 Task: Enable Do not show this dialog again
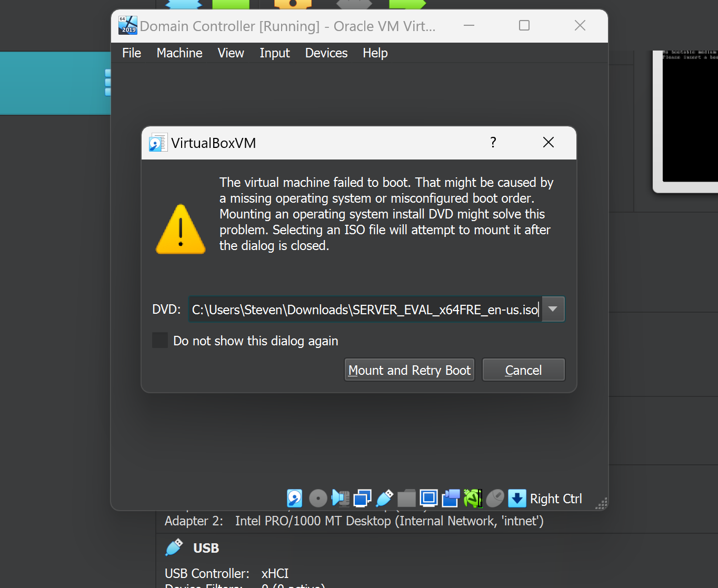pyautogui.click(x=160, y=340)
